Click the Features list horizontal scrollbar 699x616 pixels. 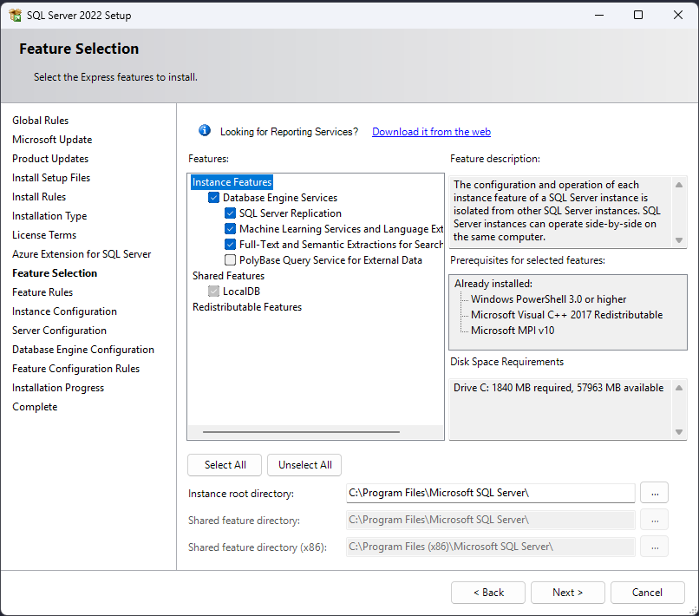tap(301, 432)
